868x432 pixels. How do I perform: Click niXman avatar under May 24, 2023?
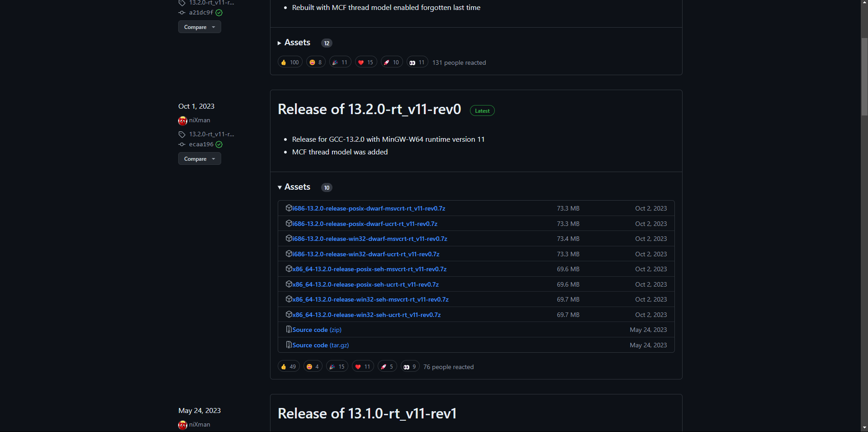(183, 425)
